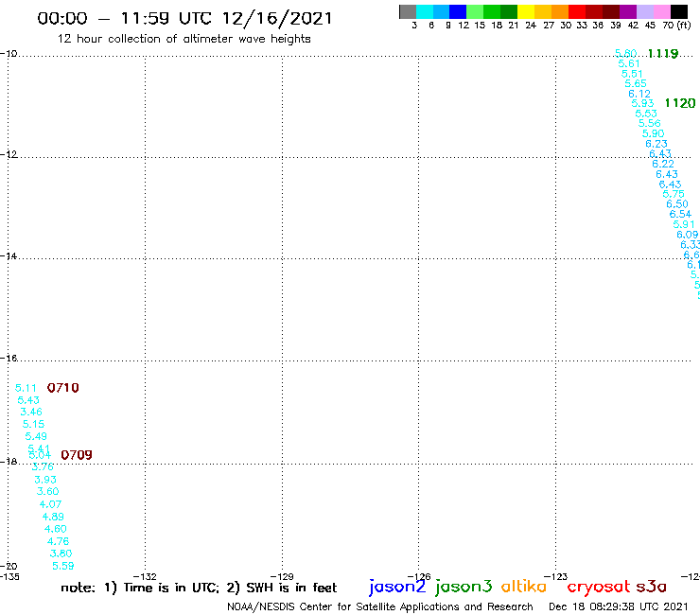Click the dark red pass time '0710'
Image resolution: width=700 pixels, height=615 pixels.
click(63, 388)
